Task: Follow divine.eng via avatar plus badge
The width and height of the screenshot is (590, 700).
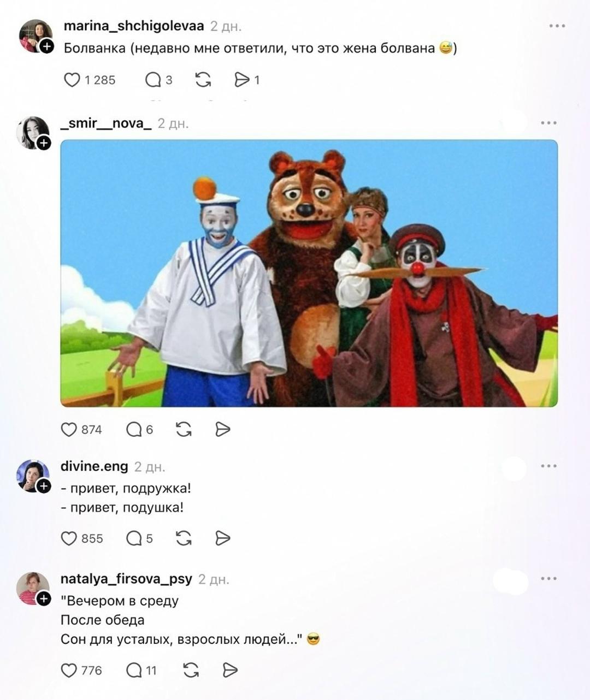Action: click(x=44, y=486)
